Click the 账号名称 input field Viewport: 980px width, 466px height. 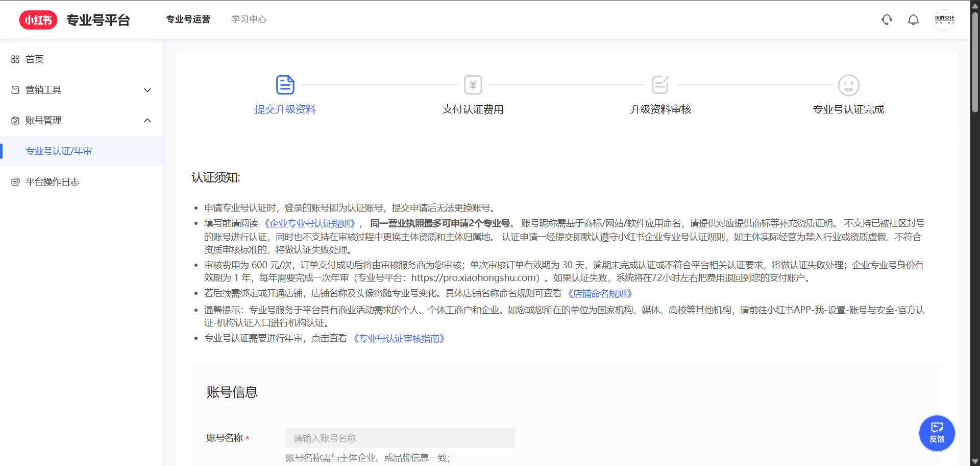coord(400,438)
